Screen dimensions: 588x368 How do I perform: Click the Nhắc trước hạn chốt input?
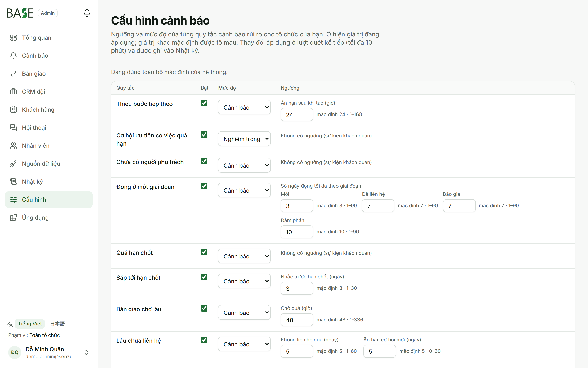coord(297,288)
